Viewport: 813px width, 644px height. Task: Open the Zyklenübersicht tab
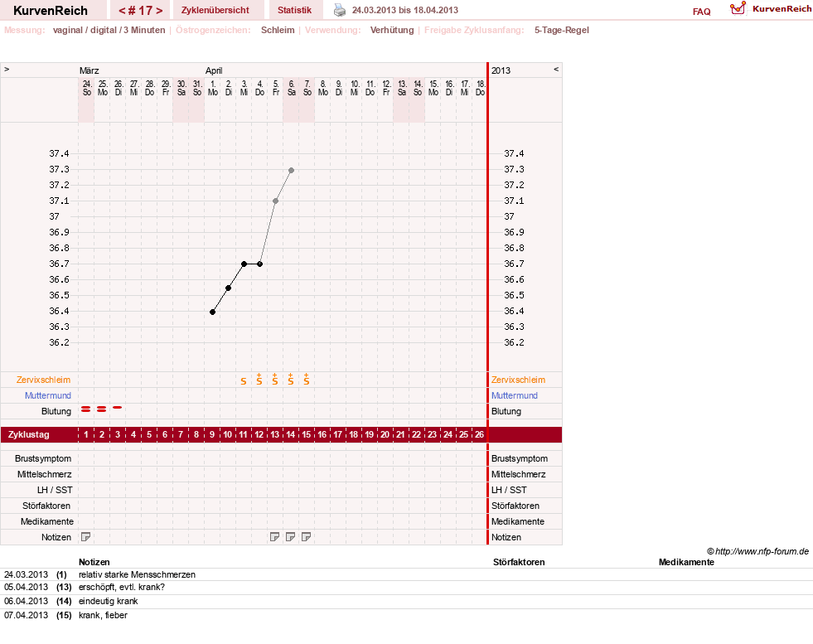[x=215, y=10]
